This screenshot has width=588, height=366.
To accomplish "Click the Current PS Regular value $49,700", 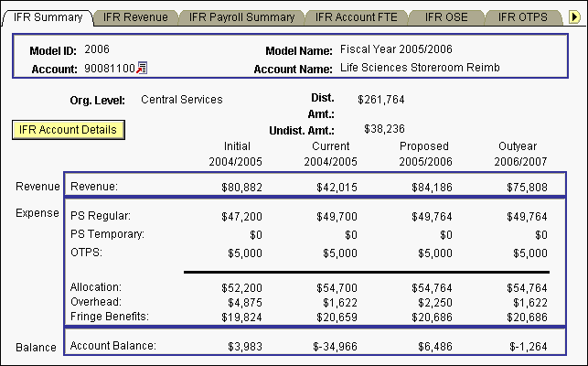I will (337, 216).
